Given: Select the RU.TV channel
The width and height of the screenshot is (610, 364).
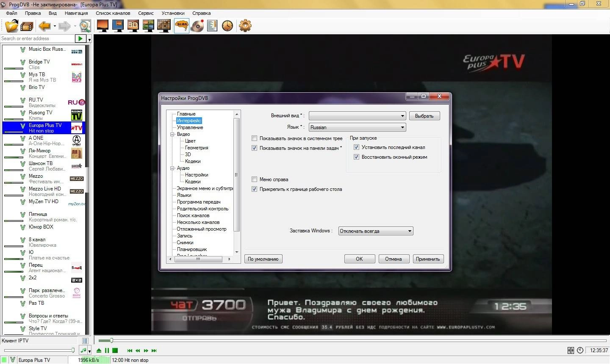Looking at the screenshot, I should pos(44,102).
